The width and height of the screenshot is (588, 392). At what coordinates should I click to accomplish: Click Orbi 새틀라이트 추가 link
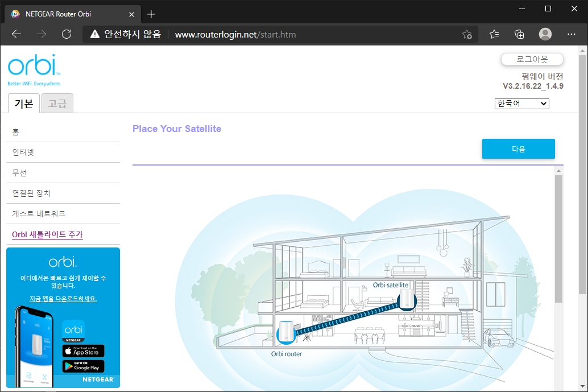[47, 234]
